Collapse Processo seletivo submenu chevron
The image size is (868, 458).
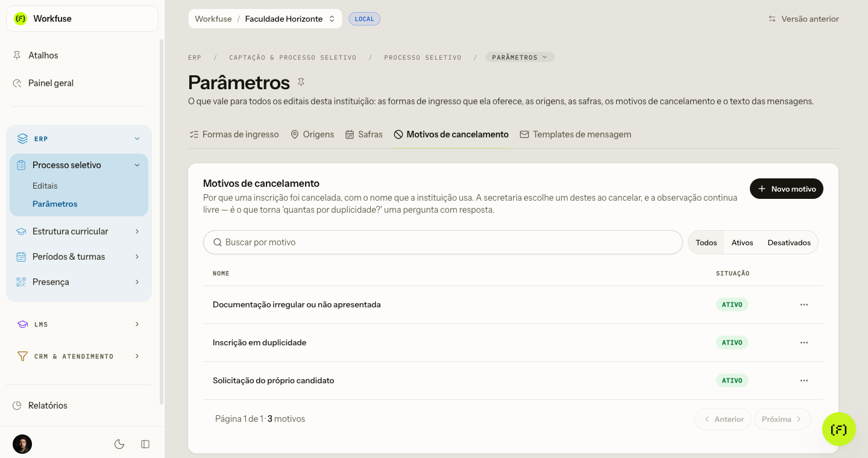pos(137,165)
